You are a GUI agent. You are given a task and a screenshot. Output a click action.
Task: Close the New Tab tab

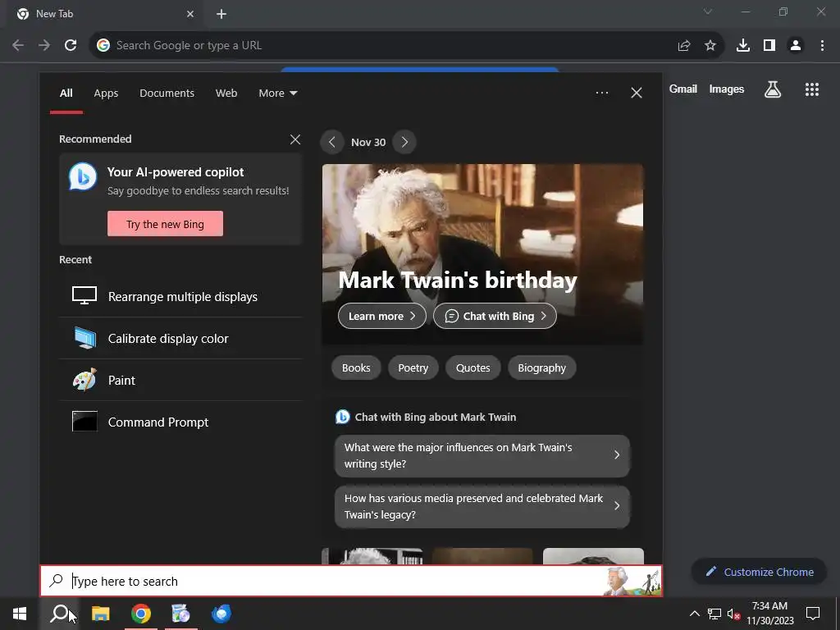click(190, 15)
